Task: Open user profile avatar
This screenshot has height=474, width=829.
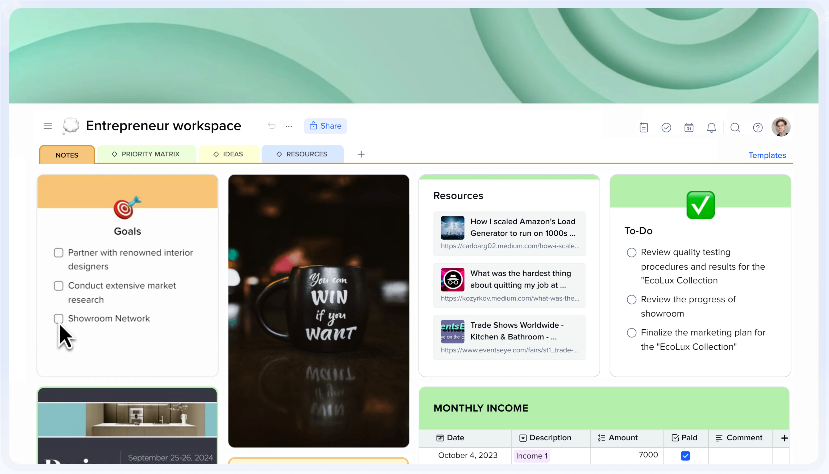Action: pyautogui.click(x=781, y=127)
